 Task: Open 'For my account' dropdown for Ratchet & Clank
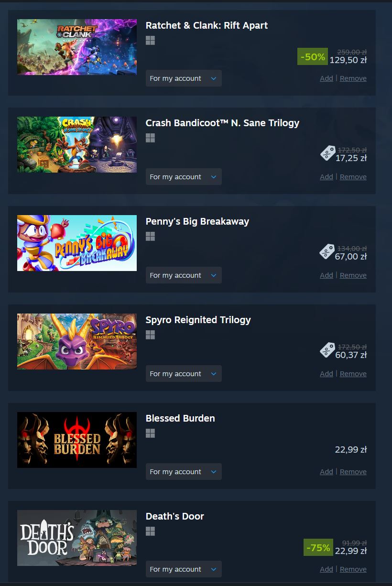tap(184, 78)
